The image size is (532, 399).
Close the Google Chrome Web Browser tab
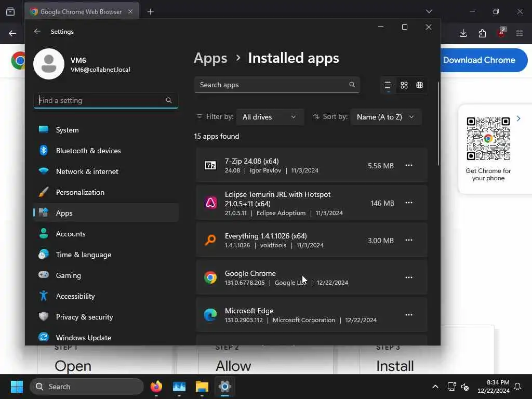coord(130,11)
